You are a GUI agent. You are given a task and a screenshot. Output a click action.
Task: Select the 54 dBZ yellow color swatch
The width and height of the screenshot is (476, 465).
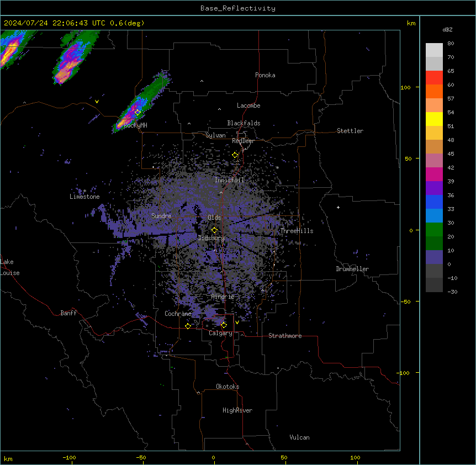click(x=434, y=119)
